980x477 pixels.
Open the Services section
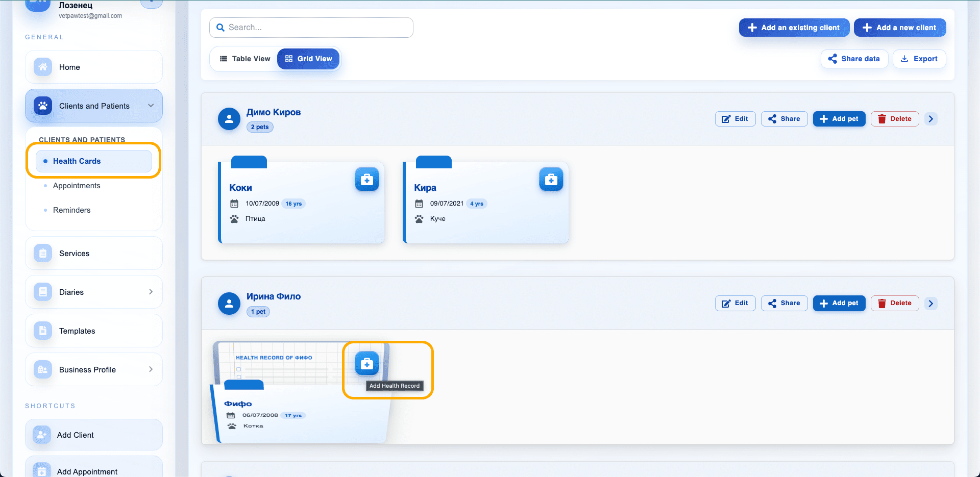tap(94, 253)
